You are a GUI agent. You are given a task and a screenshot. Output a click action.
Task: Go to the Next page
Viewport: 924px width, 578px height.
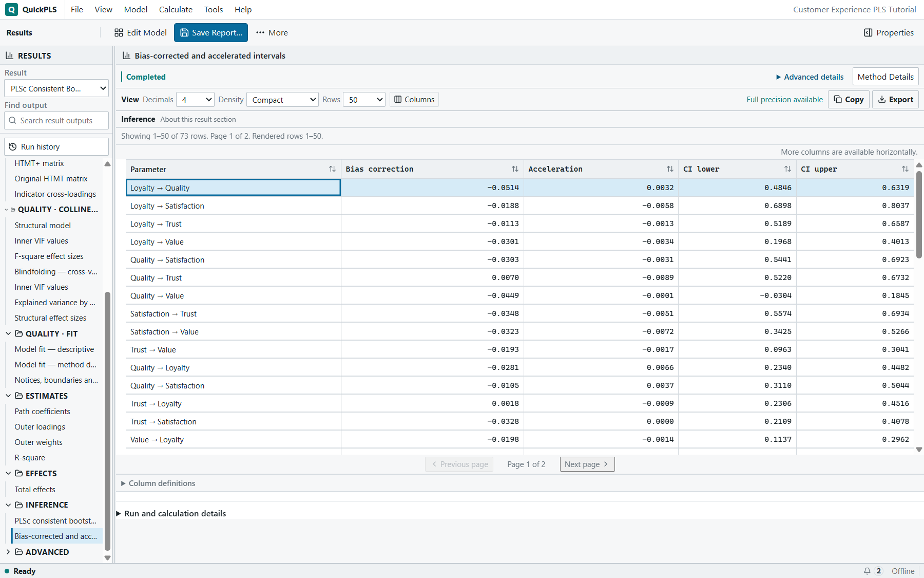[587, 464]
